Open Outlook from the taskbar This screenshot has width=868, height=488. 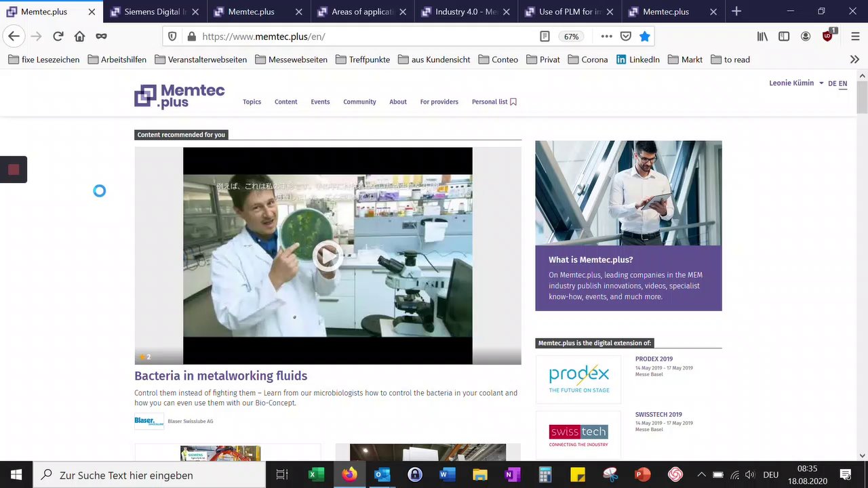point(382,475)
